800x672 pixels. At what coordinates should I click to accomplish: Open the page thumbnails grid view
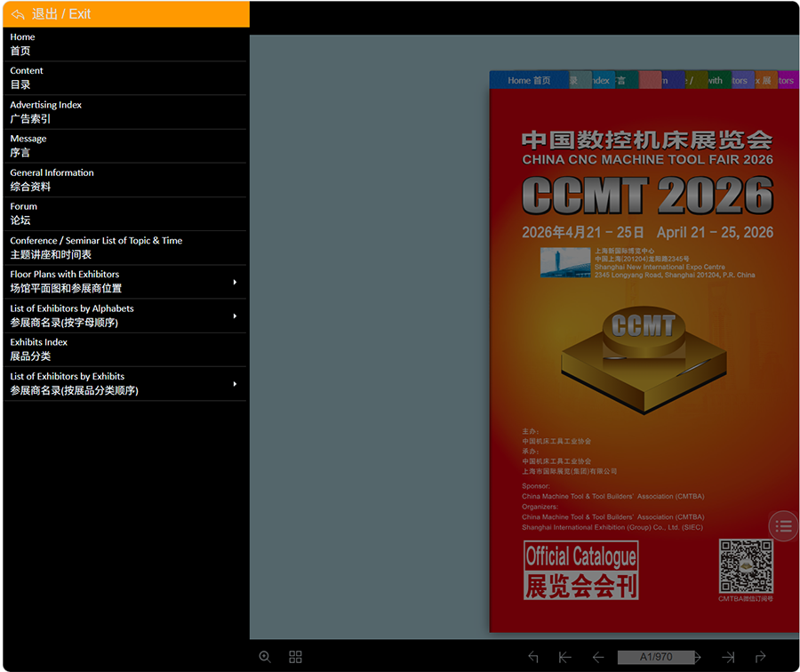295,657
